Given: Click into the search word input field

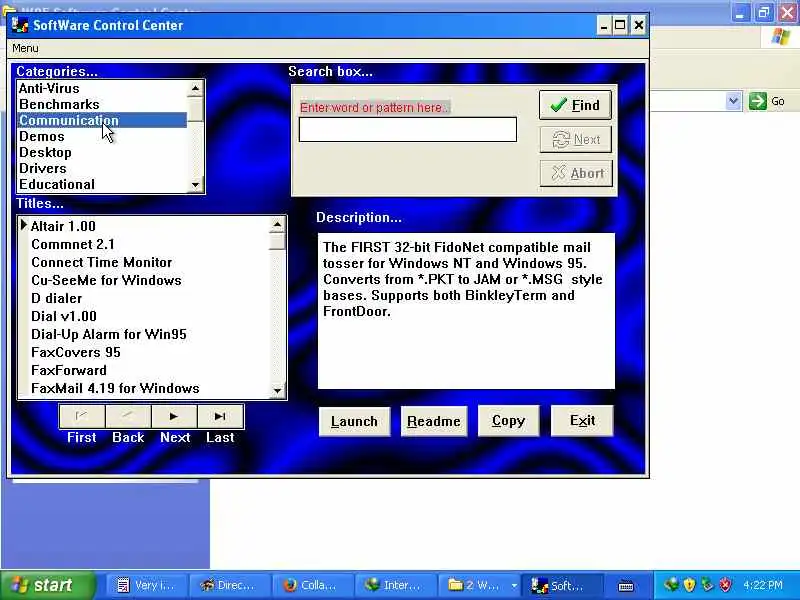Looking at the screenshot, I should [x=408, y=130].
